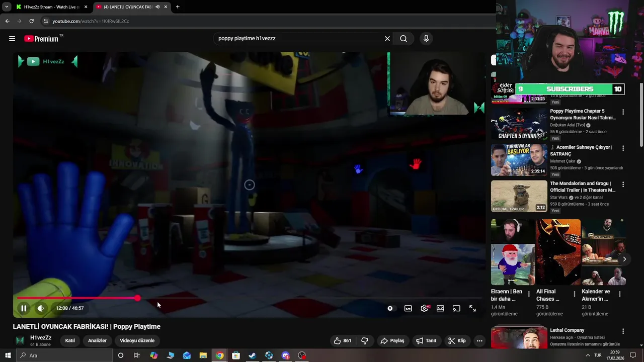View site information icon in address bar

point(46,21)
